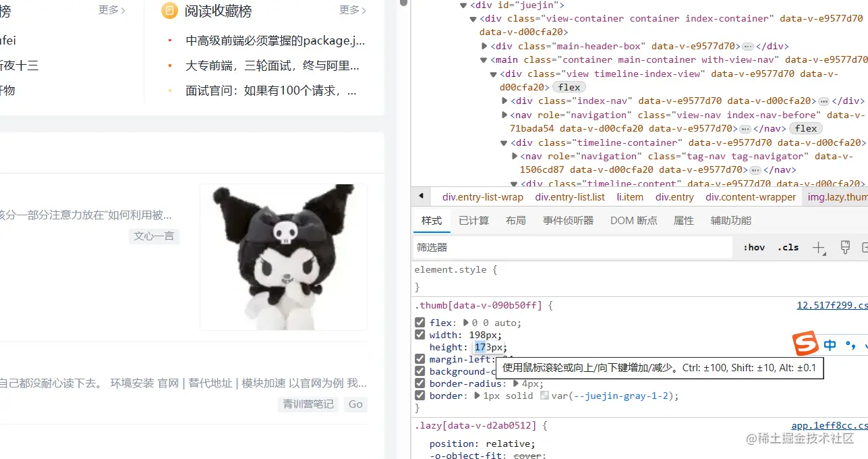Expand the border-radius shorthand value triangle

515,383
